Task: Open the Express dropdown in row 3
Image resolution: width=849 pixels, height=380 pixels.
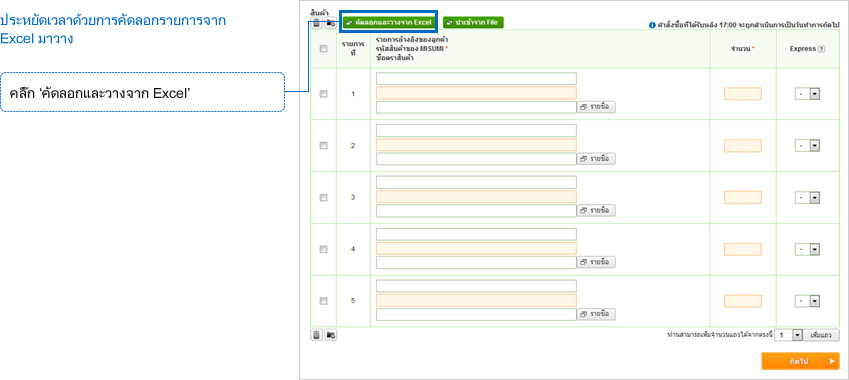Action: coord(807,198)
